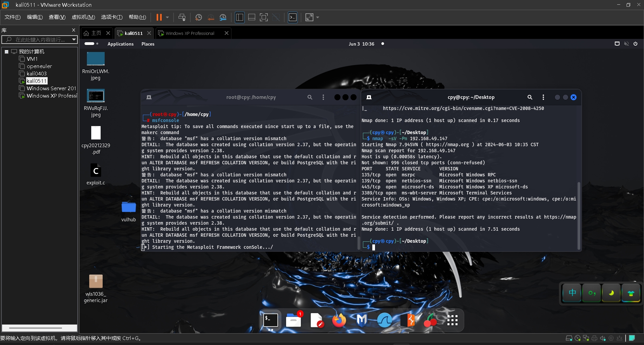
Task: Open the 编辑(E) menu
Action: point(35,17)
